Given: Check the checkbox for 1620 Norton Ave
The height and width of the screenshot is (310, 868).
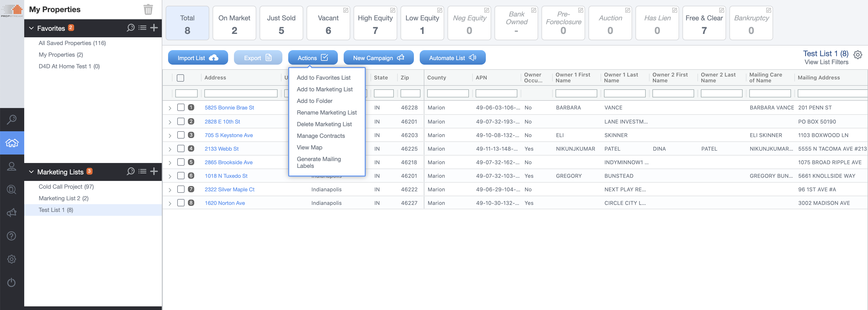Looking at the screenshot, I should click(181, 203).
